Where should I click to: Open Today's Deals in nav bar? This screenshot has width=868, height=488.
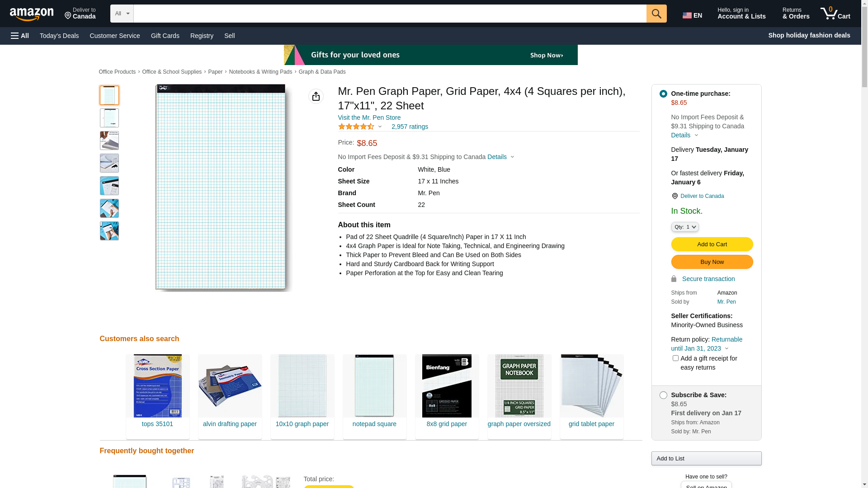click(59, 36)
